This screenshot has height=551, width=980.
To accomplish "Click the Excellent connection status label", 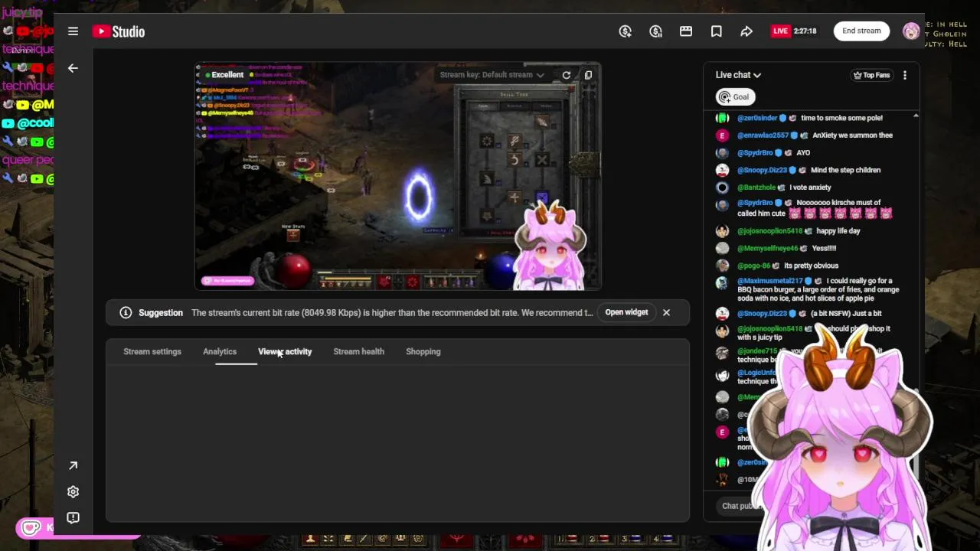I will click(x=224, y=75).
